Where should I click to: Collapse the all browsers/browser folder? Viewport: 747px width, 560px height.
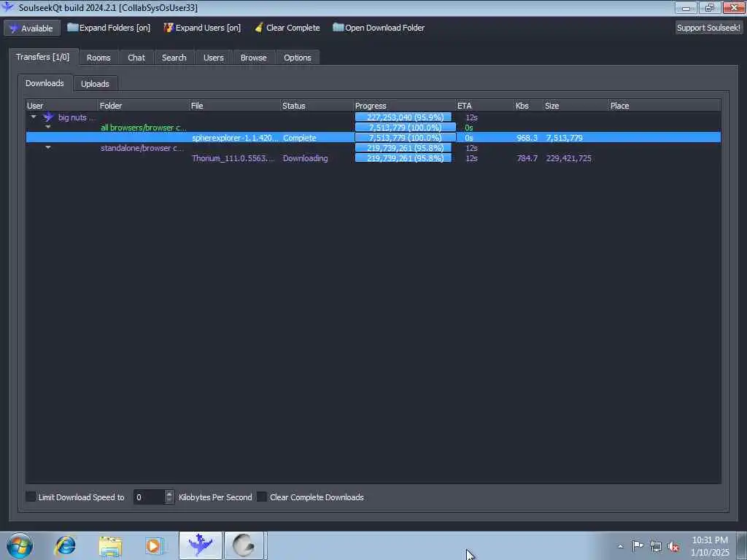point(48,127)
